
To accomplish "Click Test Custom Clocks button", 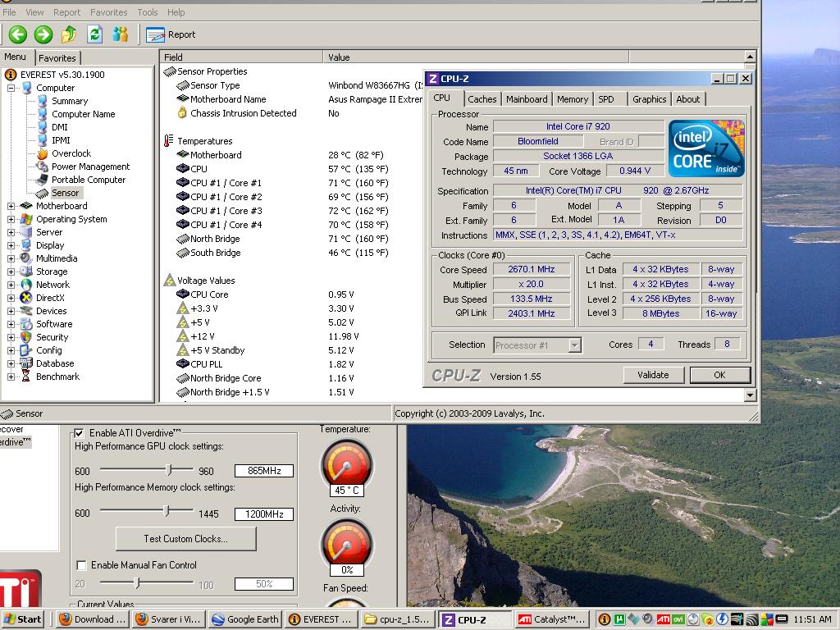I will (186, 539).
